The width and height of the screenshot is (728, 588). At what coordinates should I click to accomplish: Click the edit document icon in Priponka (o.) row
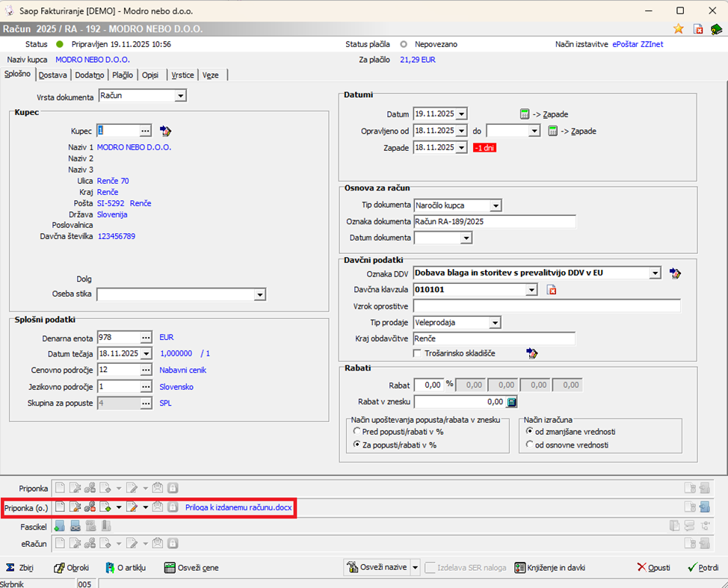pyautogui.click(x=75, y=507)
